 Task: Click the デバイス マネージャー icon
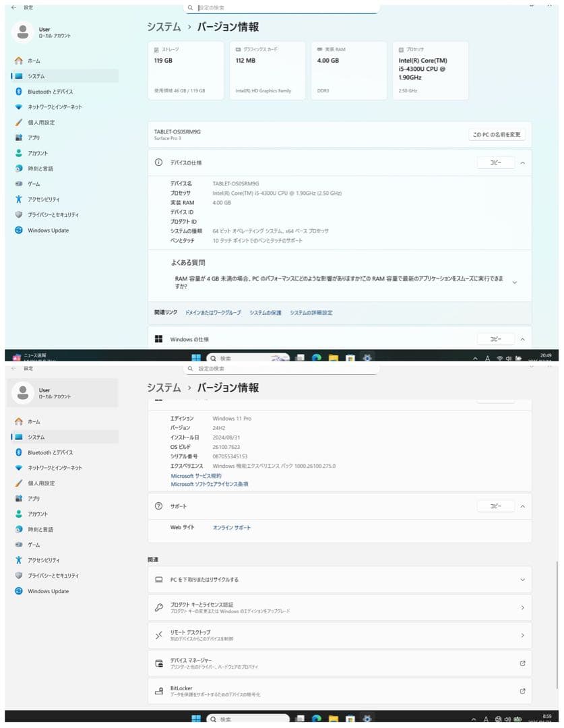159,663
